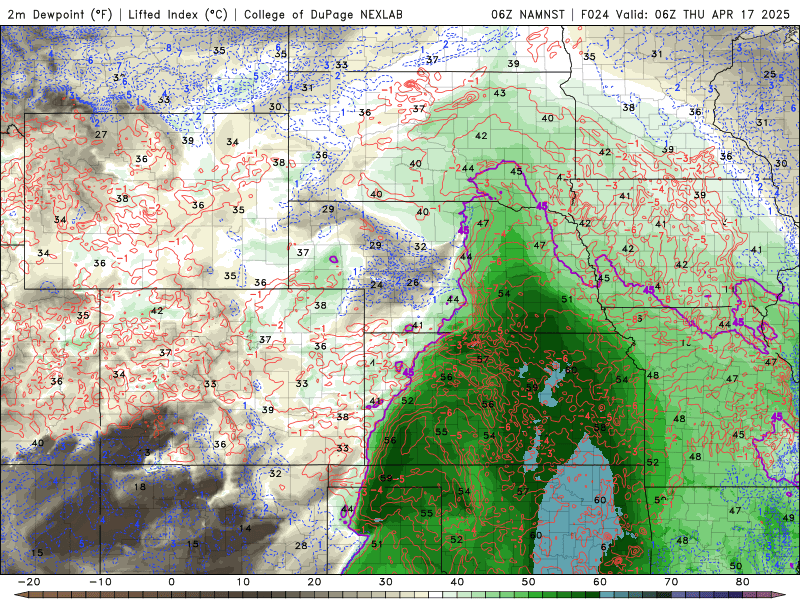Screen dimensions: 800x600
Task: Click the '14' dewpoint value on map
Action: pyautogui.click(x=245, y=528)
